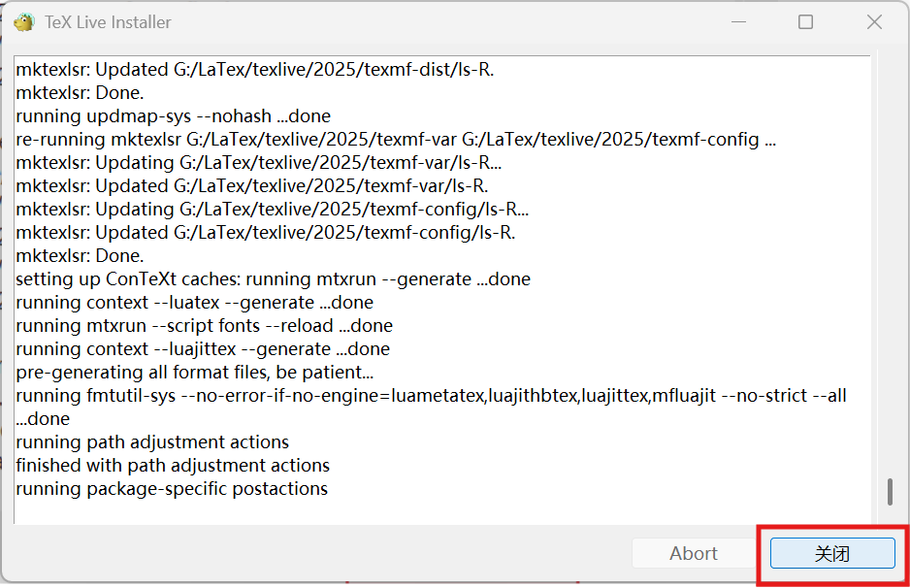Close the installer using the title bar X
This screenshot has height=588, width=910.
pyautogui.click(x=874, y=22)
